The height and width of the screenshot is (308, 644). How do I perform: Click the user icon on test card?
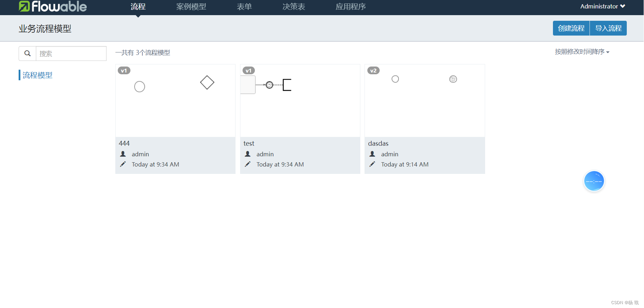[x=248, y=154]
